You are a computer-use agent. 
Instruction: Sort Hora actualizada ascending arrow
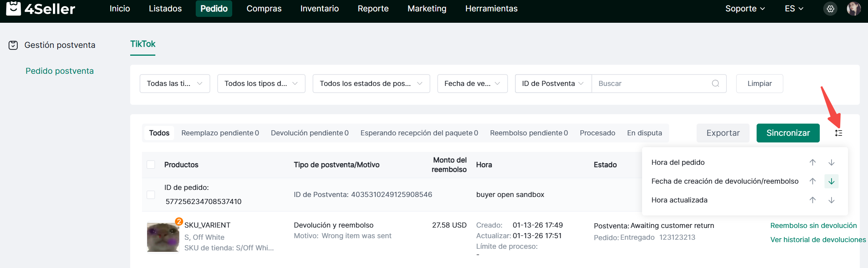click(812, 200)
